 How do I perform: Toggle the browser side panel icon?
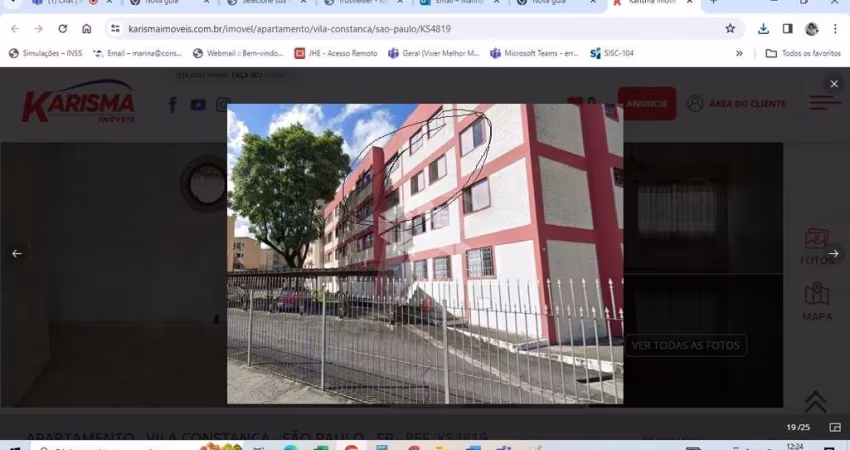click(788, 29)
